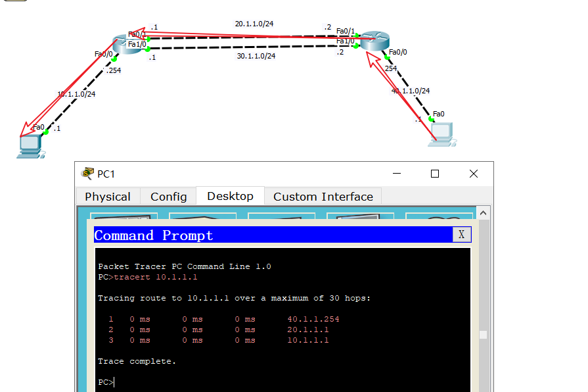Click the .254 label near left router

click(114, 70)
